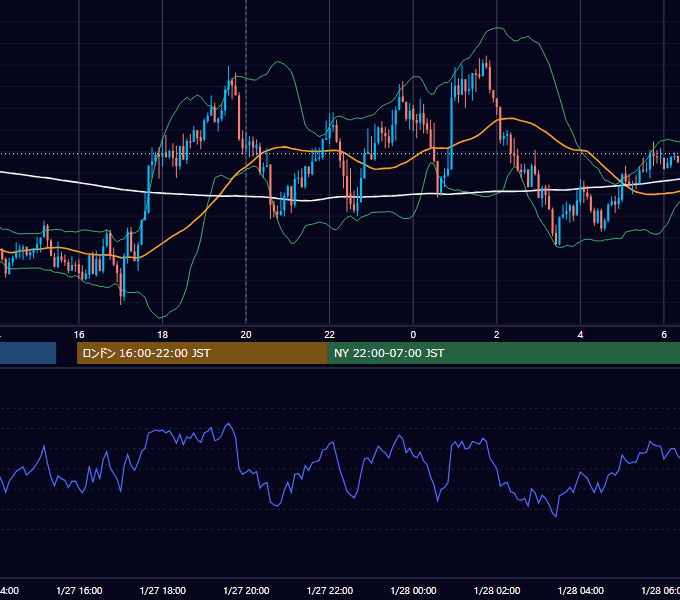680x600 pixels.
Task: Click the 1/27 22:00 date label
Action: pos(330,590)
